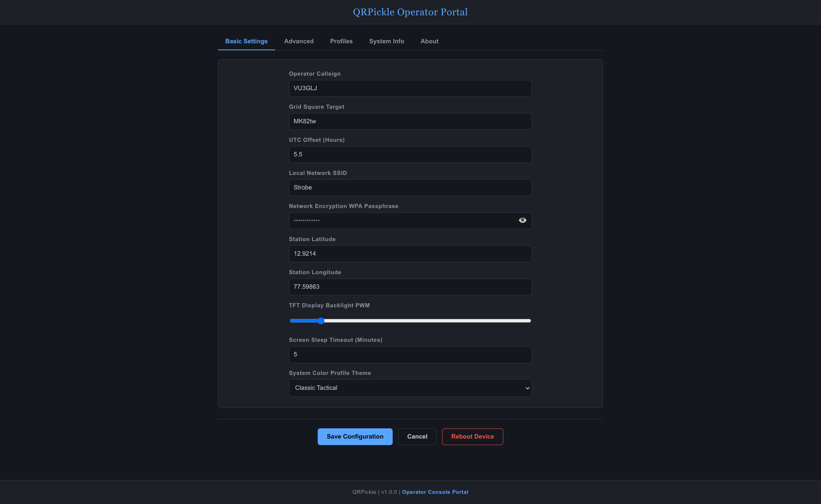Click the Reboot Device button

tap(472, 436)
